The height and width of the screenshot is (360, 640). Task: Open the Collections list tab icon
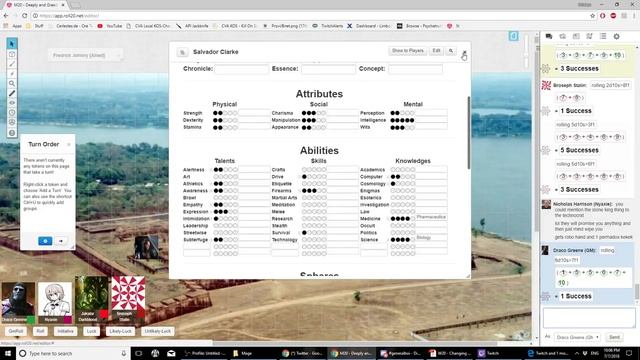coord(603,36)
